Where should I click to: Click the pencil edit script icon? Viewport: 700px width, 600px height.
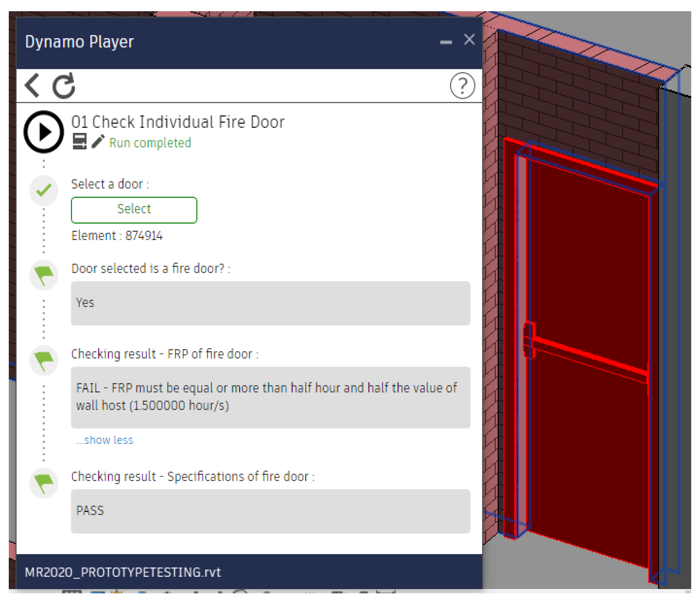[x=98, y=142]
